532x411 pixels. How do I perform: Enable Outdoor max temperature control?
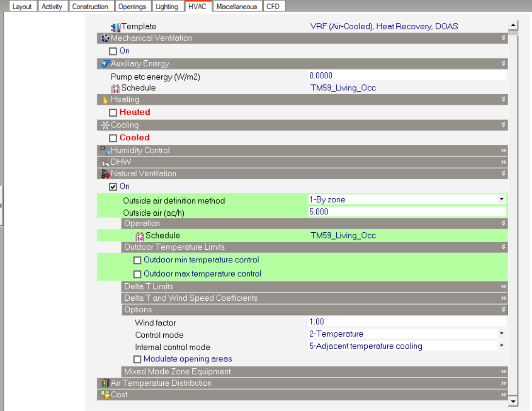click(x=137, y=274)
